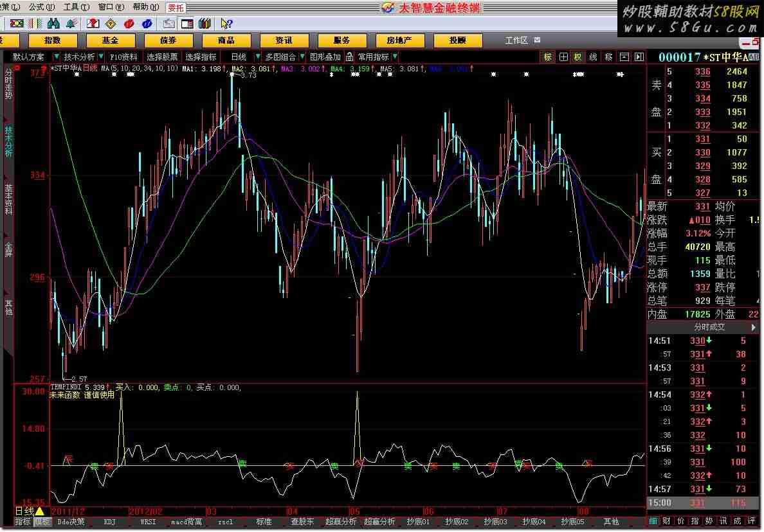This screenshot has height=532, width=764.
Task: Select the 分时走势 side tab
Action: coord(8,84)
